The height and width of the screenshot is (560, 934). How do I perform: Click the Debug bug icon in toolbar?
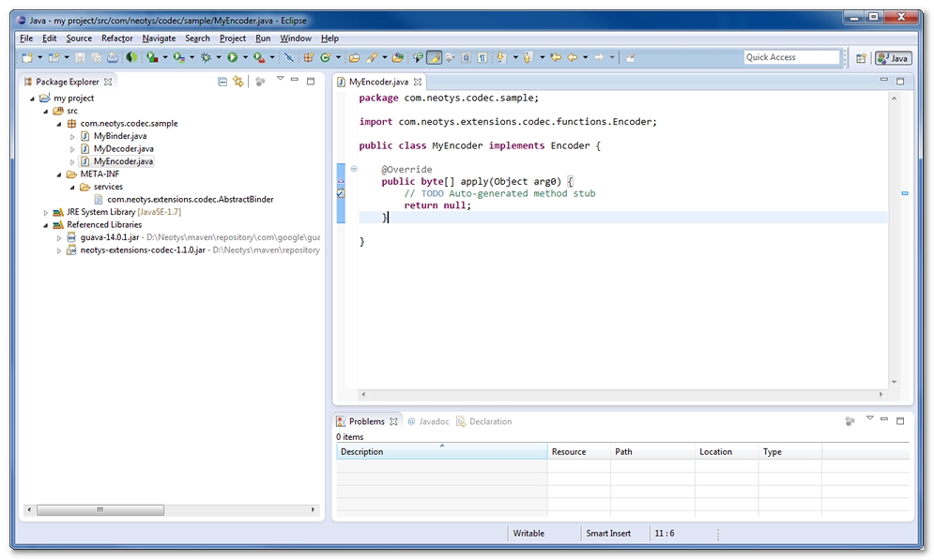pos(205,58)
